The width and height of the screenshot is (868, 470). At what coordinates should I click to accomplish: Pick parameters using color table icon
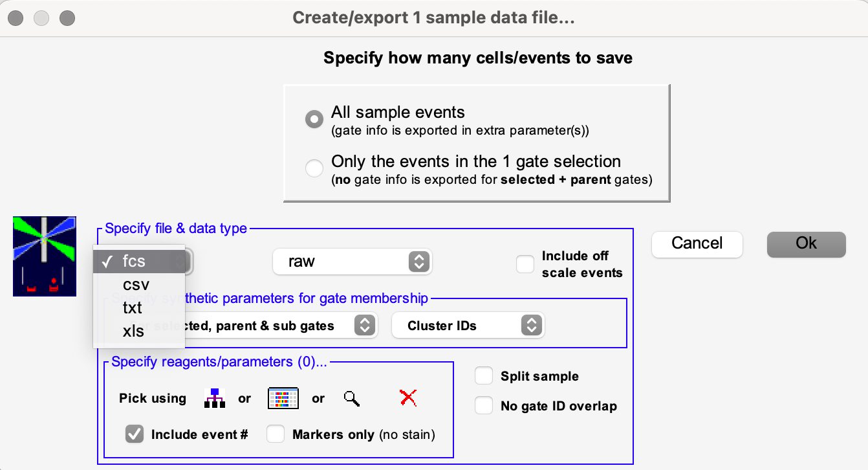pos(283,398)
